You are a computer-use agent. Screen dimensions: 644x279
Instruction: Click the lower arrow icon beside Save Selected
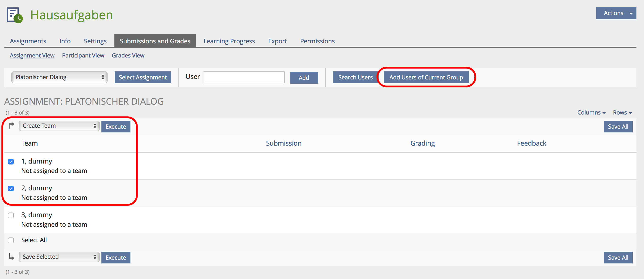coord(11,257)
